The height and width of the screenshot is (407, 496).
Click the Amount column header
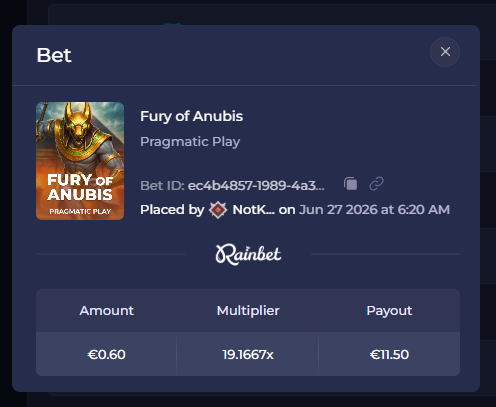[x=107, y=311]
